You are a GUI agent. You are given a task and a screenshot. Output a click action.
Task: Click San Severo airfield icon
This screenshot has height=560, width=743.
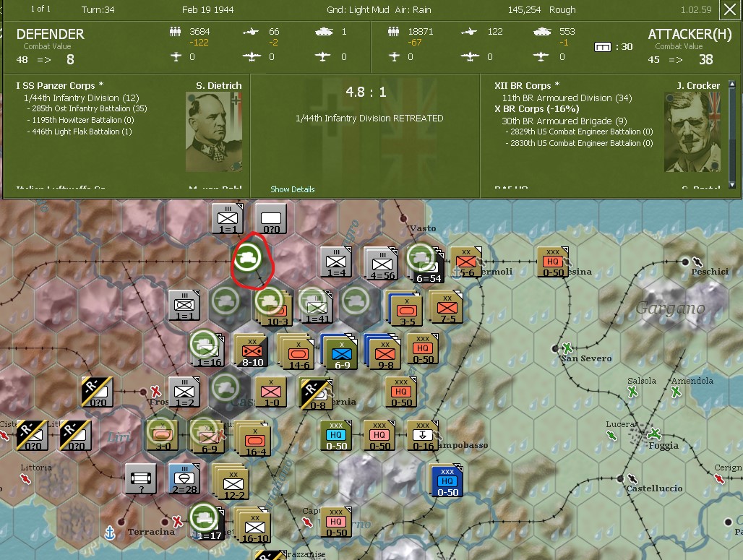(567, 349)
